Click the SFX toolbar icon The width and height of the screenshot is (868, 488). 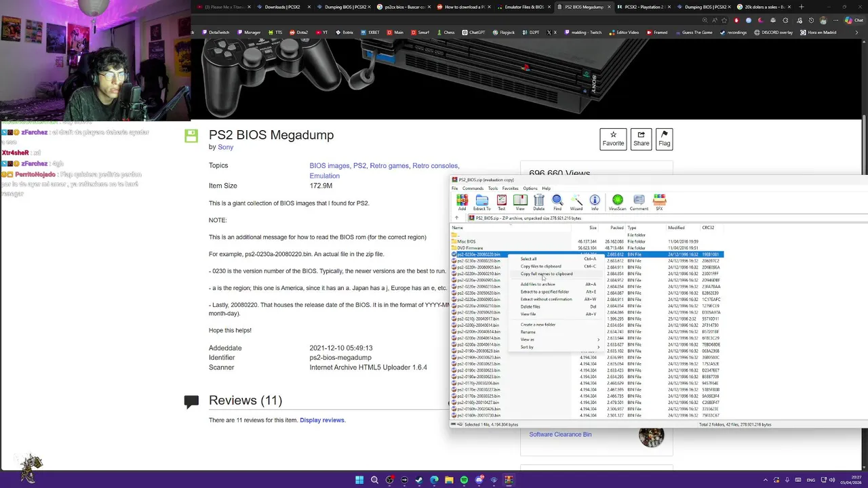(659, 202)
